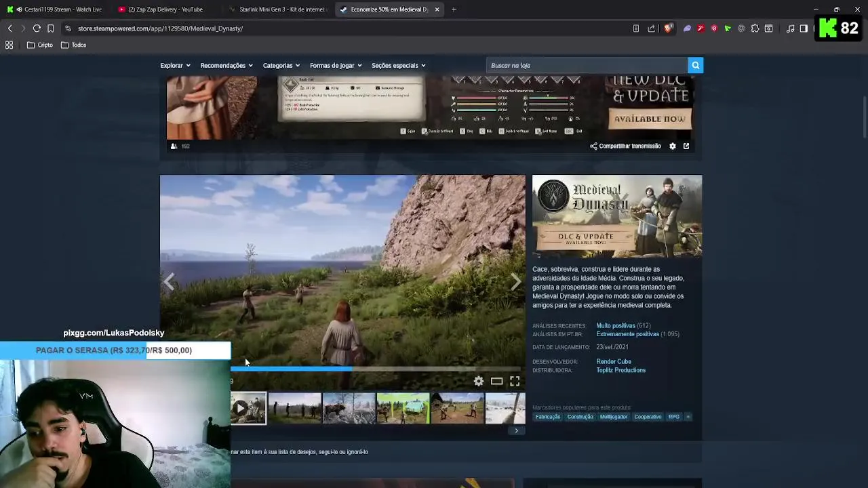Click the AVAILABLE NOW banner in broadcast
The width and height of the screenshot is (868, 488).
pos(650,119)
